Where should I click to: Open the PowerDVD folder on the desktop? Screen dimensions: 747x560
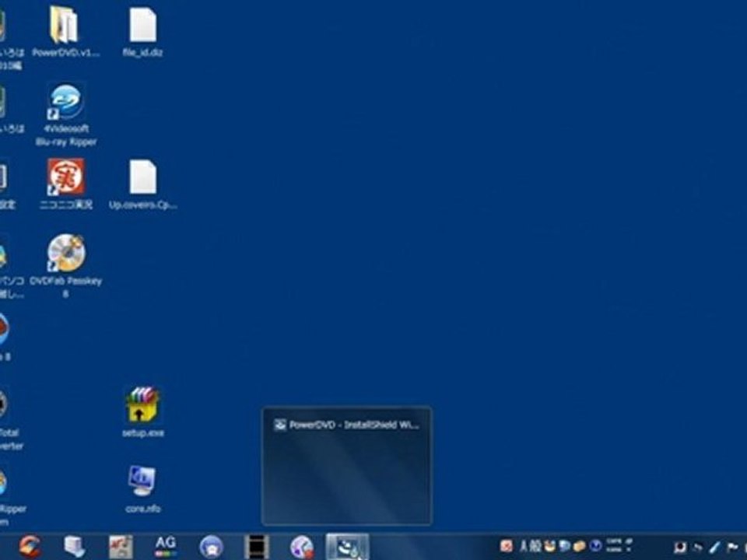click(x=65, y=31)
